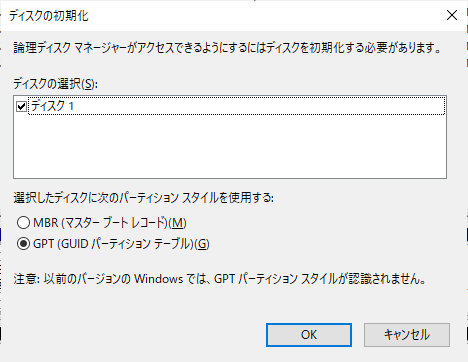The width and height of the screenshot is (468, 362).
Task: Click the top description about 論理ディスク マネージャー
Action: (227, 48)
